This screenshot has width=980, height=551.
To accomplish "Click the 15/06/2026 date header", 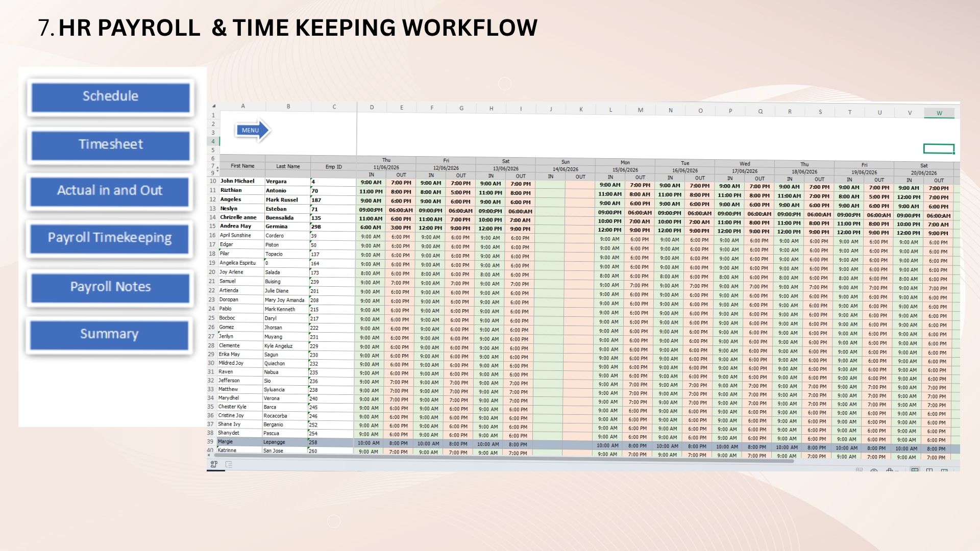I will [x=625, y=170].
